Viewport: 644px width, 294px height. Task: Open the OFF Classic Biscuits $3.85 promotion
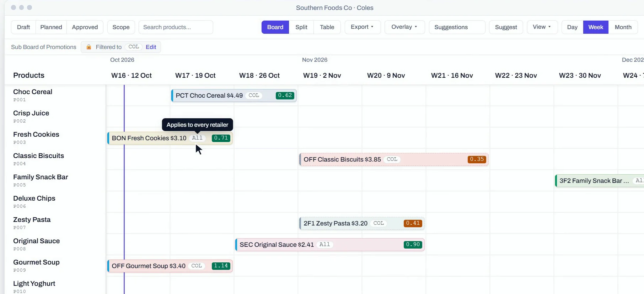(x=394, y=159)
